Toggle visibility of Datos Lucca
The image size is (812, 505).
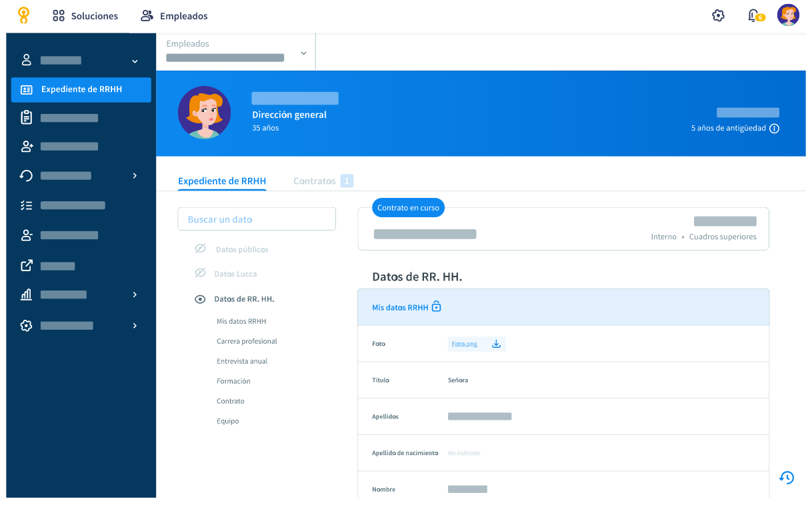200,273
